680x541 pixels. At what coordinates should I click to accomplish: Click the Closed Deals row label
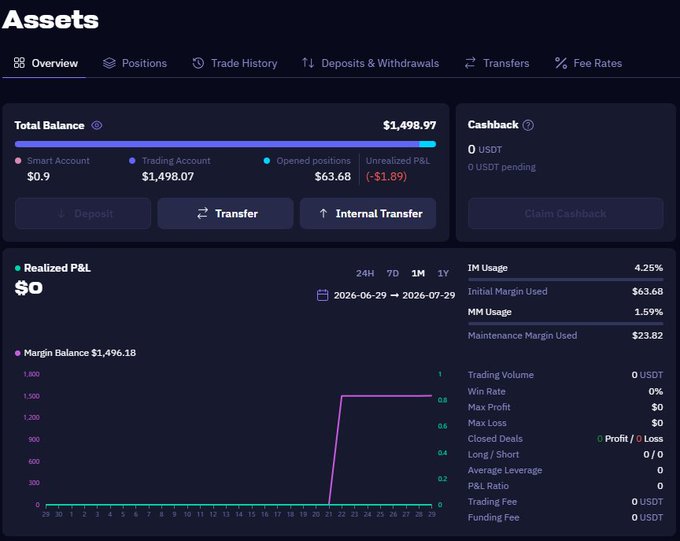pyautogui.click(x=495, y=439)
